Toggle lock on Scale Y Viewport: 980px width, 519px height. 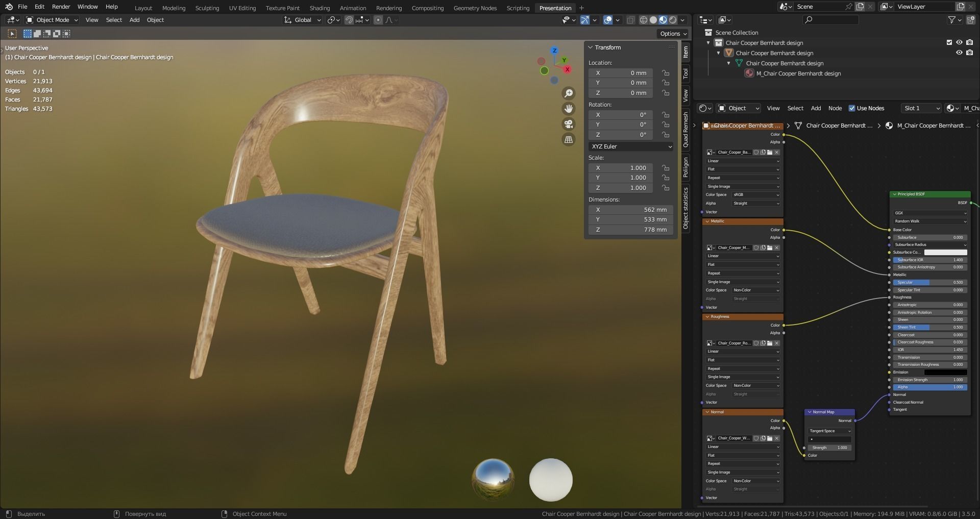point(666,178)
